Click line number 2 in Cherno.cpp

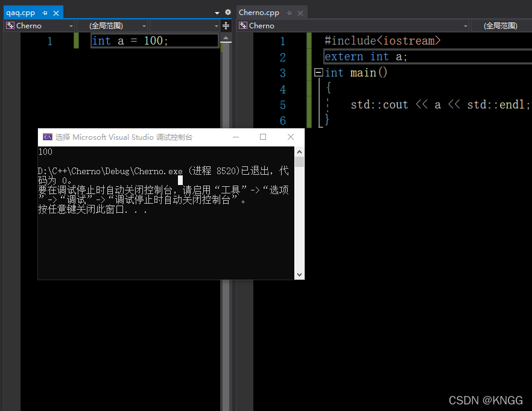(283, 57)
